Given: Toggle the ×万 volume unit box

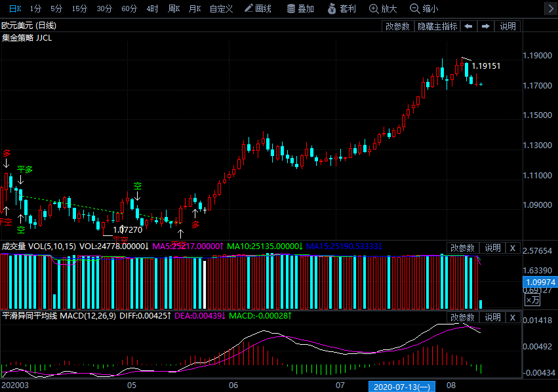Looking at the screenshot, I should (532, 300).
